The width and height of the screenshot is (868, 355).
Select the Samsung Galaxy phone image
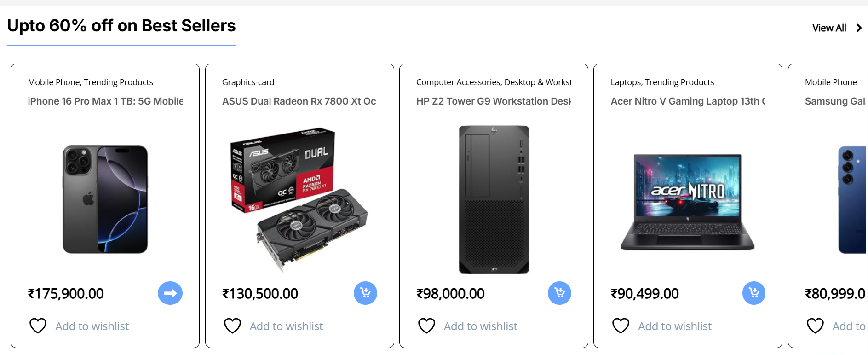click(x=852, y=199)
